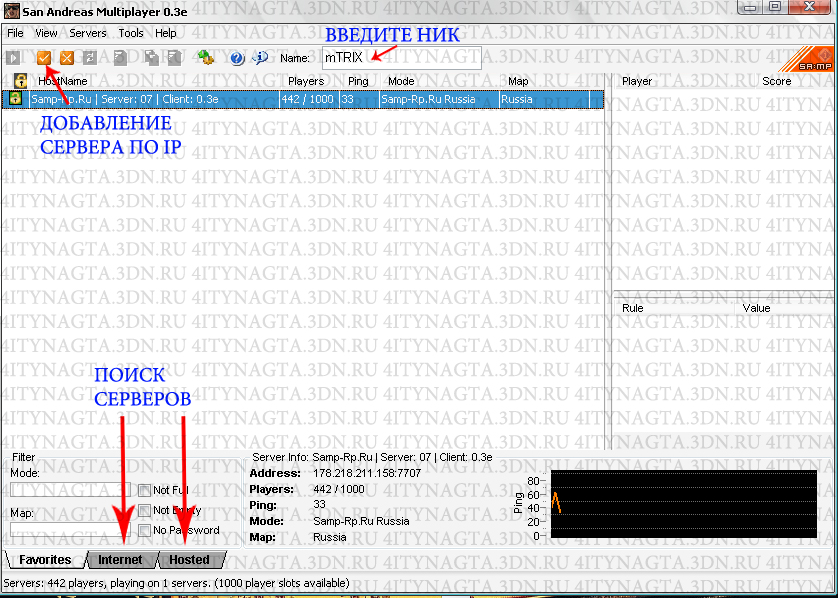838x598 pixels.
Task: Click the orange Delete Server X icon
Action: coord(66,58)
